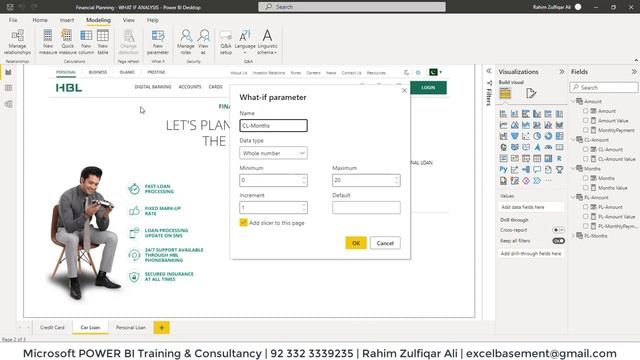Collapse the Amount table in Fields

click(573, 101)
